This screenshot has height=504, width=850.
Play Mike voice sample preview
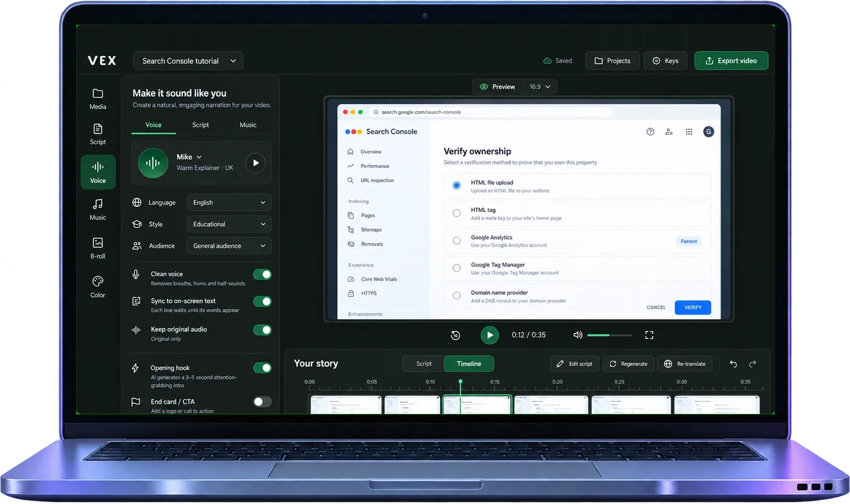tap(255, 163)
